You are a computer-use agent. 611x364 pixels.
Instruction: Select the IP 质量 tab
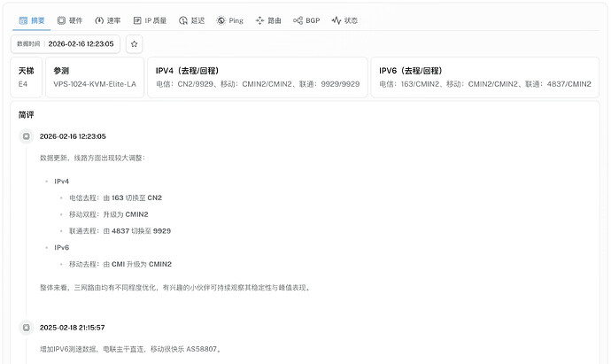click(x=150, y=20)
